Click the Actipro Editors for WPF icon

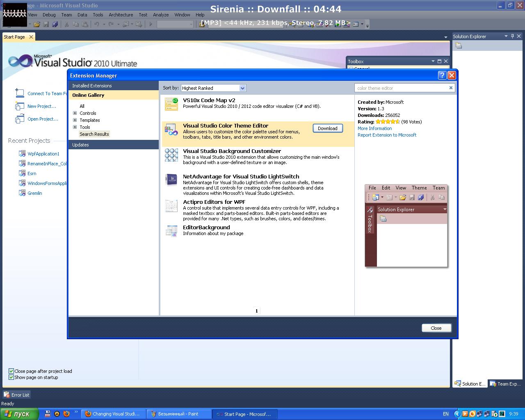171,206
